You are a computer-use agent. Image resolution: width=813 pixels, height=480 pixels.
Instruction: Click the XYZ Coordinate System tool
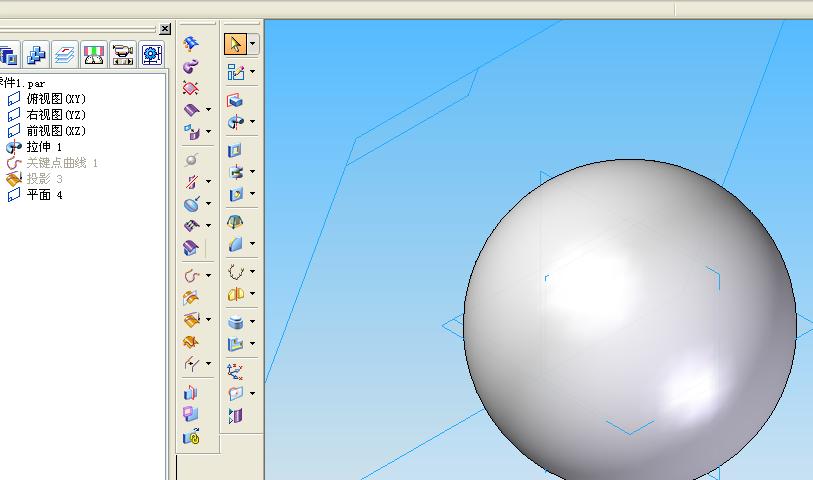[x=235, y=371]
